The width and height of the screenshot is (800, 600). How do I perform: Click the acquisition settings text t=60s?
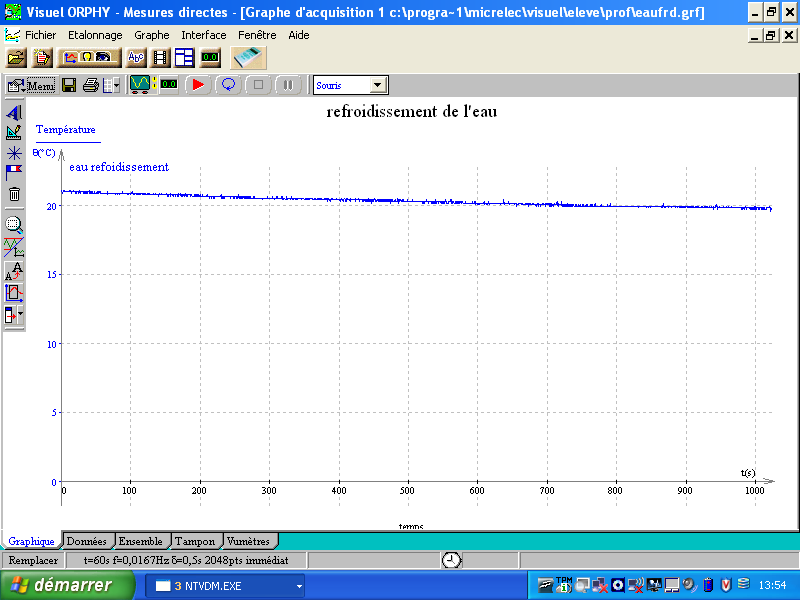coord(186,560)
